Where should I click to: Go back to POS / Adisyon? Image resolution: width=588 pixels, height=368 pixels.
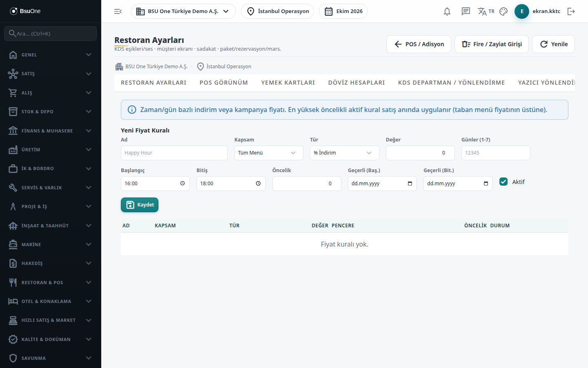coord(419,44)
